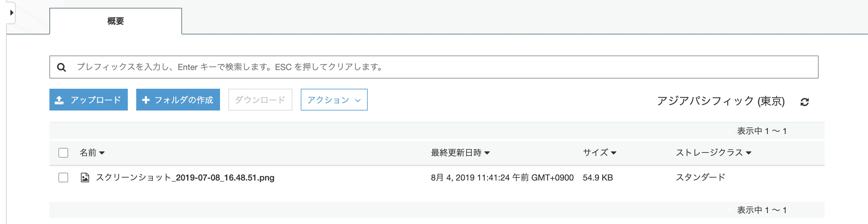
Task: Click the image file icon beside png
Action: click(x=85, y=178)
